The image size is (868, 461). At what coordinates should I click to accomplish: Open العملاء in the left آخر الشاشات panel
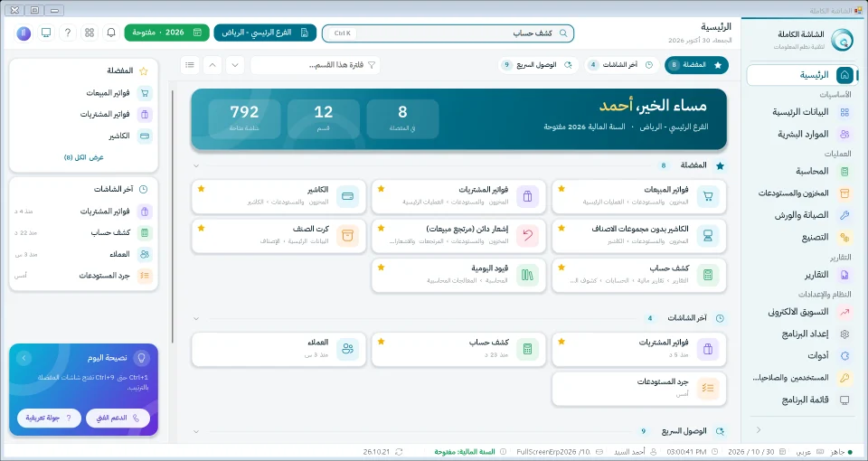83,255
